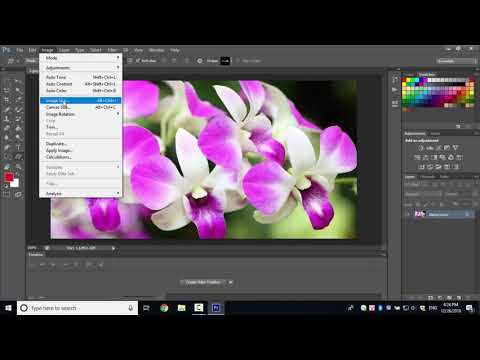Click the Brightness/Contrast adjustment icon
The width and height of the screenshot is (480, 360).
click(x=421, y=148)
